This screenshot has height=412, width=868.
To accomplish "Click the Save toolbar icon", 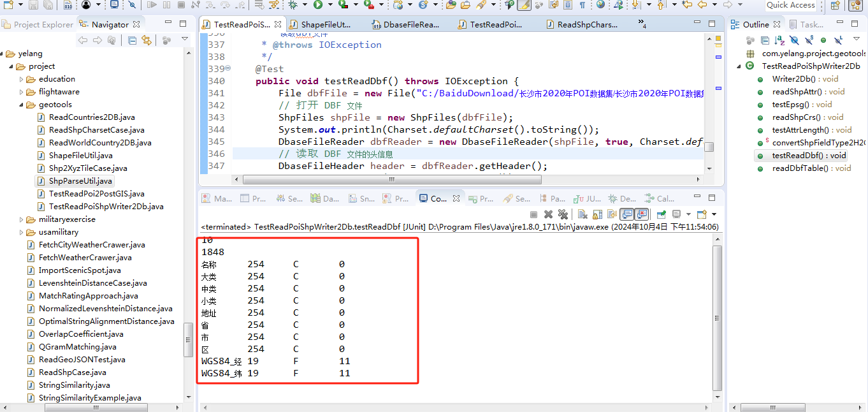I will tap(33, 5).
